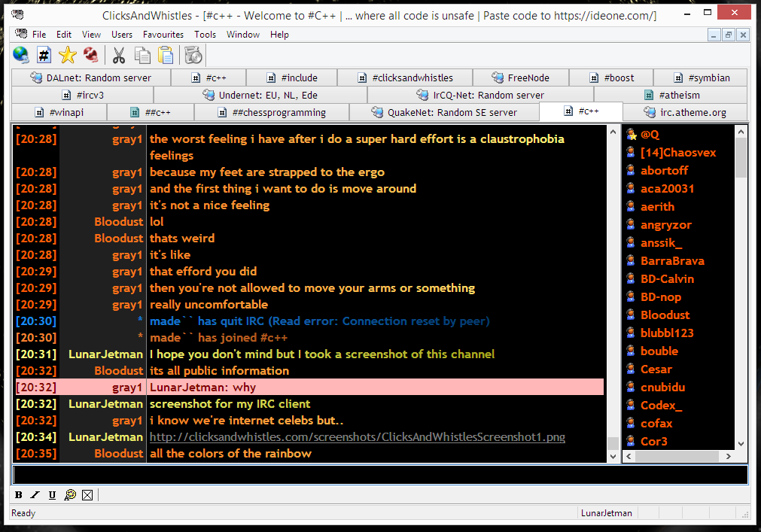This screenshot has width=761, height=532.
Task: Click the hash join-channel toolbar icon
Action: [x=44, y=55]
